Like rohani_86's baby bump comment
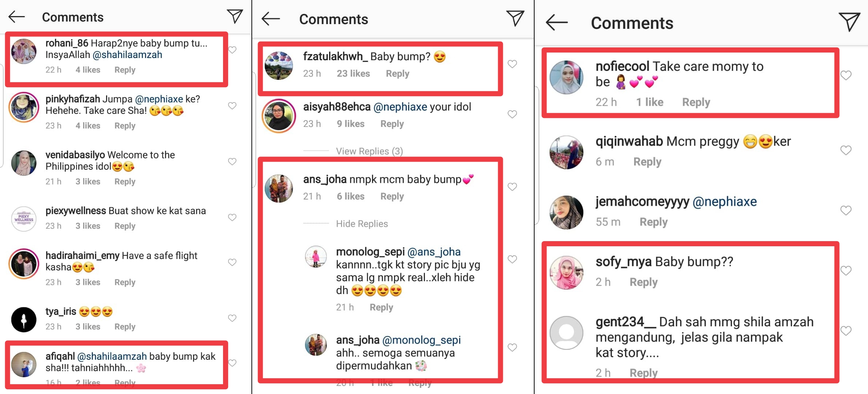868x394 pixels. [232, 50]
